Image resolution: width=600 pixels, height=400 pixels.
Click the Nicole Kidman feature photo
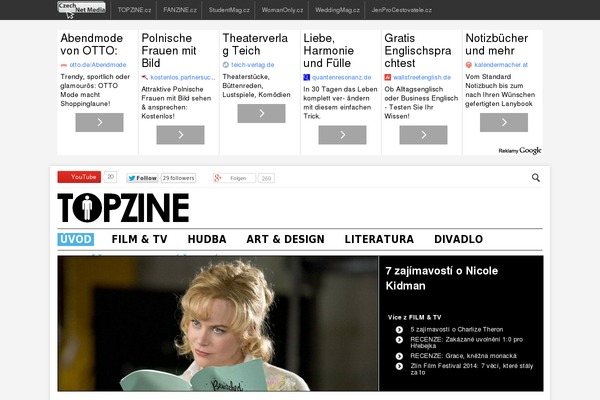point(218,323)
